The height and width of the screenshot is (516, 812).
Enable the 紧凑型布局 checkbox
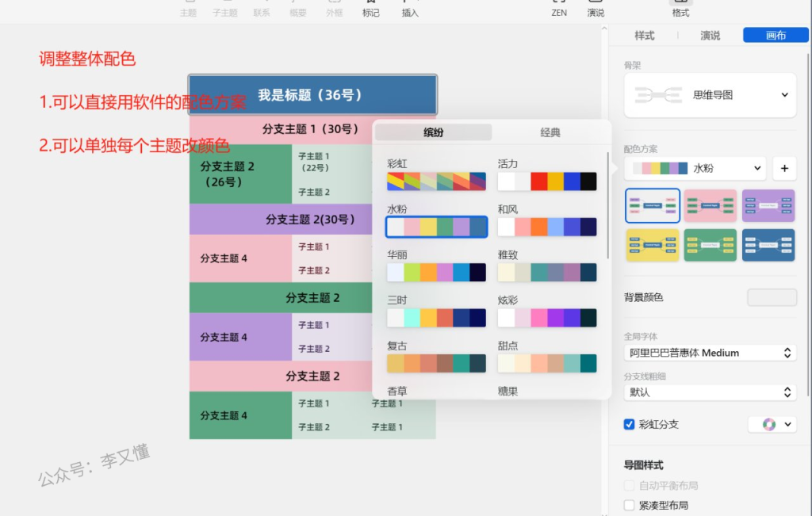[x=630, y=505]
